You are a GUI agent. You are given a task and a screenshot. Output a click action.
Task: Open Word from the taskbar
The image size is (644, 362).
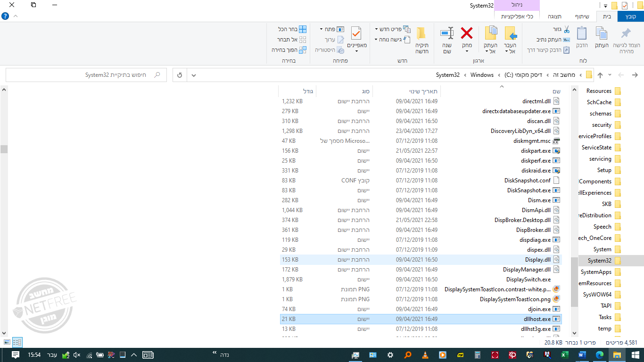tap(581, 355)
